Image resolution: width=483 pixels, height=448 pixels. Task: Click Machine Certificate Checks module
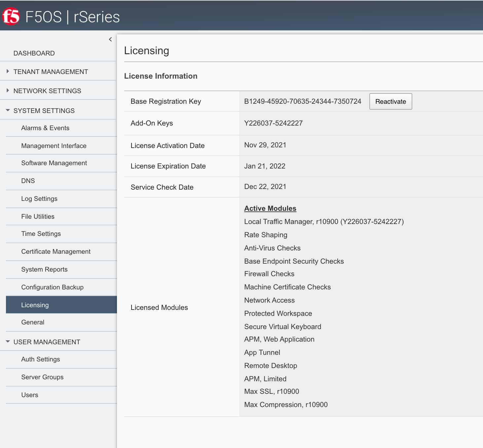click(x=287, y=287)
